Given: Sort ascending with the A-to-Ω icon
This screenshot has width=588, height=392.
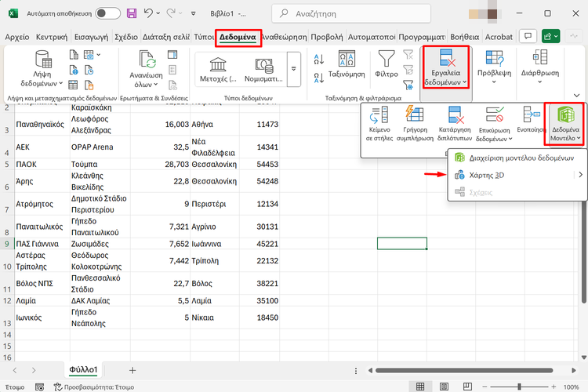Looking at the screenshot, I should click(x=319, y=59).
